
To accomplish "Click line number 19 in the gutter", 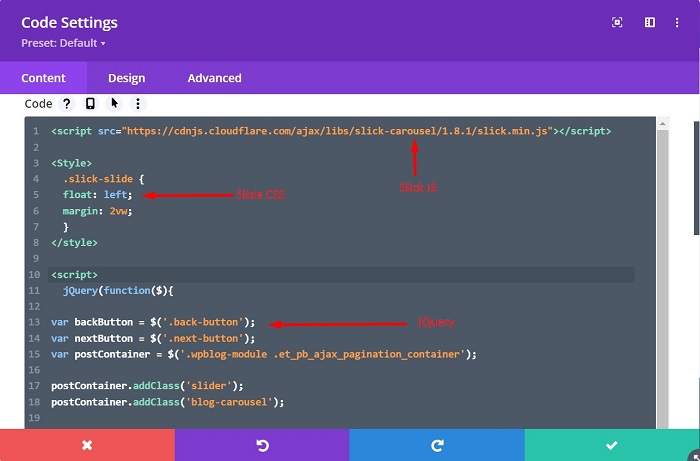I will point(34,418).
